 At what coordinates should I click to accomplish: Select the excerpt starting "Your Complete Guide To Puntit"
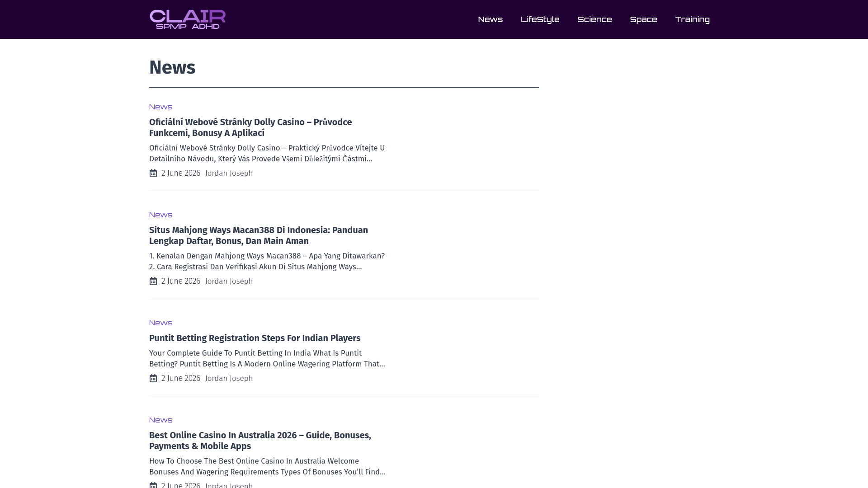267,358
